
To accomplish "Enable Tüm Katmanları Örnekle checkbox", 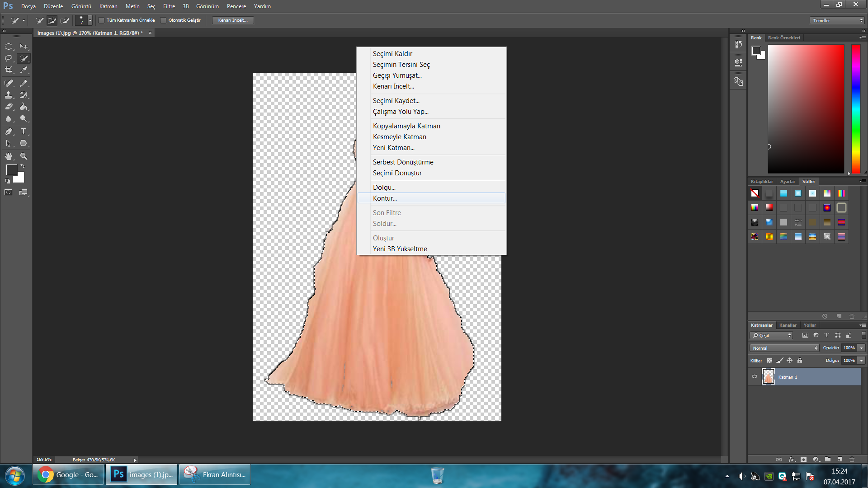I will coord(101,20).
